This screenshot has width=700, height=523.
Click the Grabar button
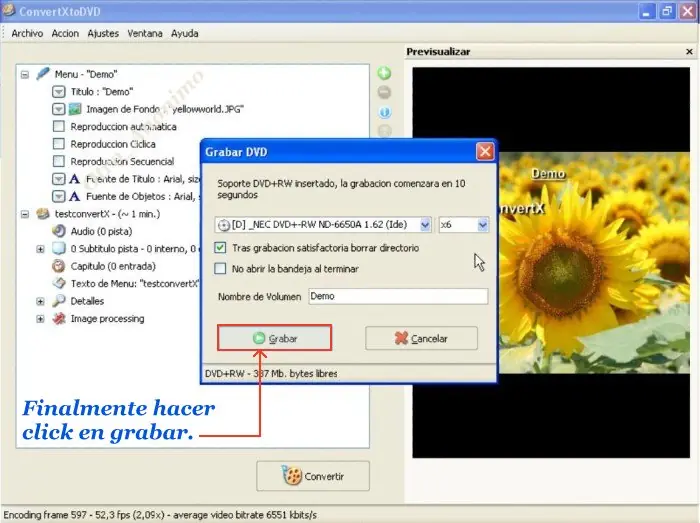point(274,339)
